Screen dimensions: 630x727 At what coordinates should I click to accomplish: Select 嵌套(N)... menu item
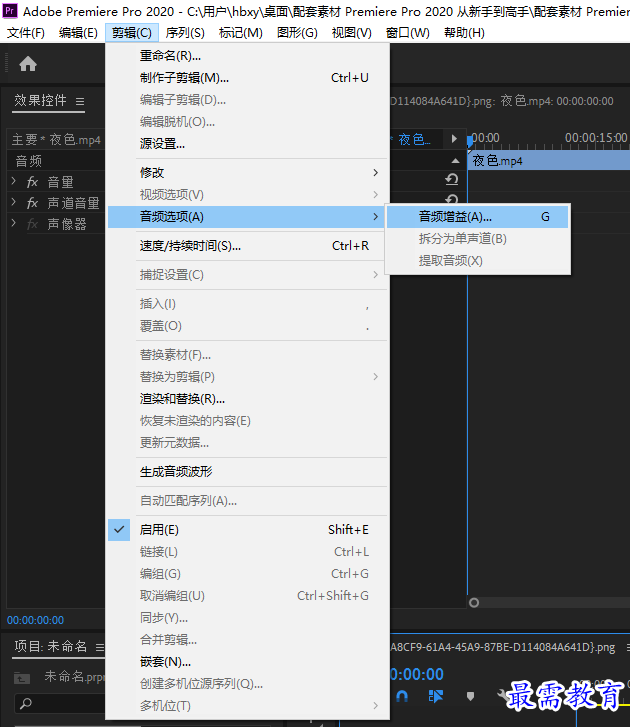click(248, 662)
